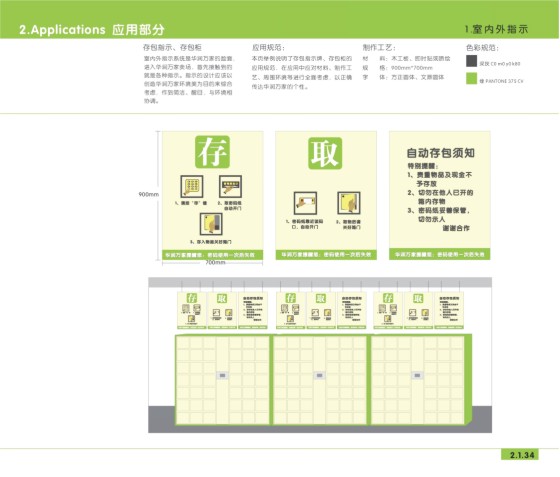Click the 自动存包须知 poster heading
The width and height of the screenshot is (560, 477).
[x=440, y=153]
